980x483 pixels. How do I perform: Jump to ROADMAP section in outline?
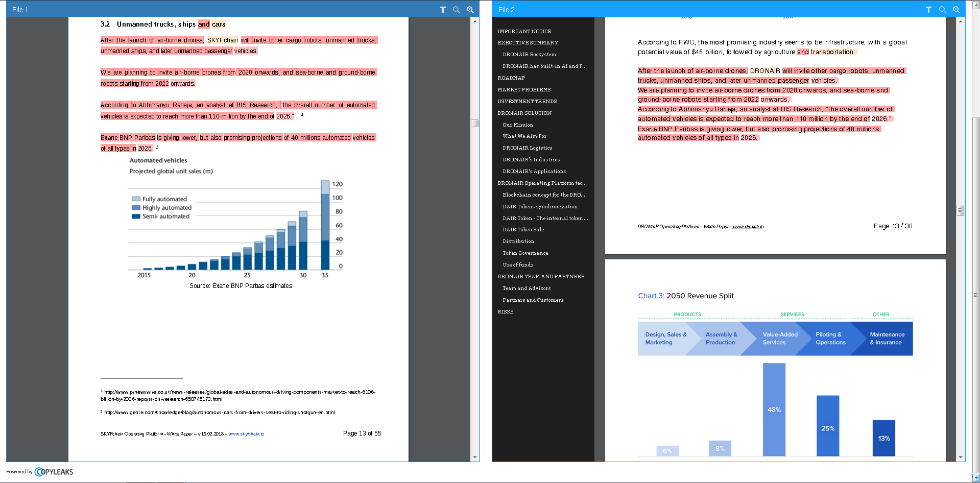click(511, 78)
